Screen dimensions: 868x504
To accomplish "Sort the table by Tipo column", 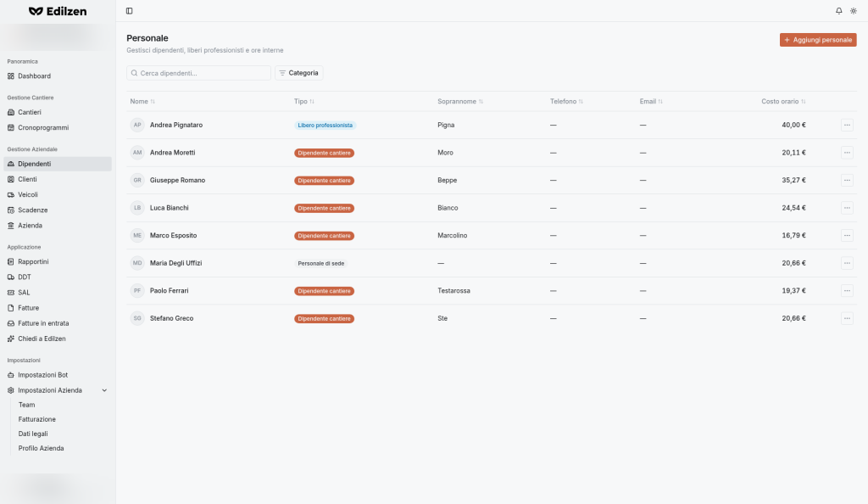I will (x=304, y=101).
